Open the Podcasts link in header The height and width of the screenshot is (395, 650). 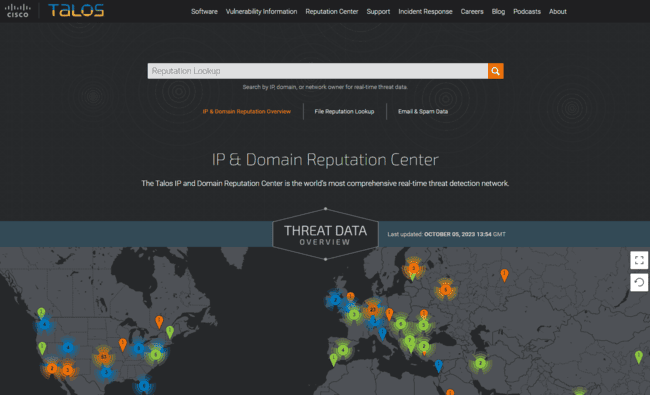pos(527,12)
